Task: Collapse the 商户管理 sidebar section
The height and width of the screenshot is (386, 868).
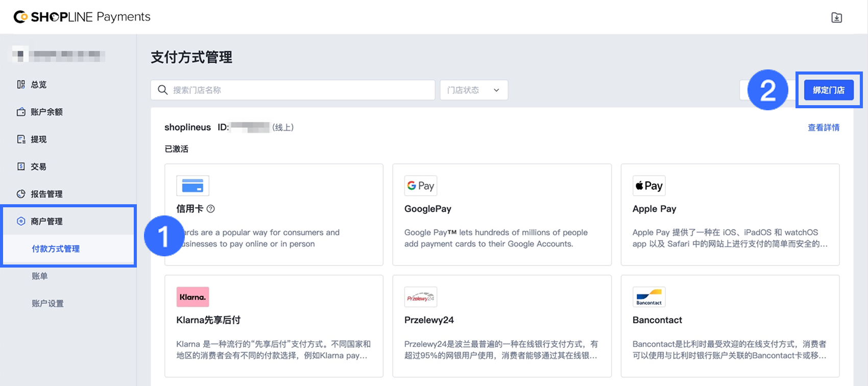Action: click(x=47, y=221)
